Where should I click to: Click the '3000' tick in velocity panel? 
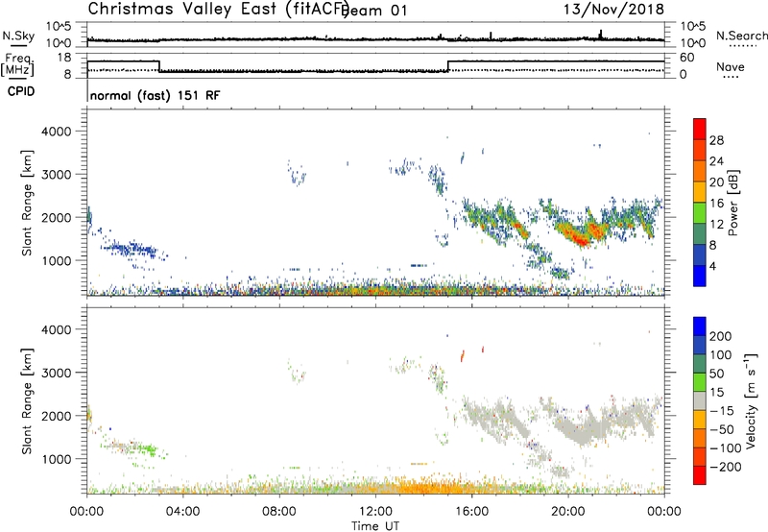[x=56, y=373]
